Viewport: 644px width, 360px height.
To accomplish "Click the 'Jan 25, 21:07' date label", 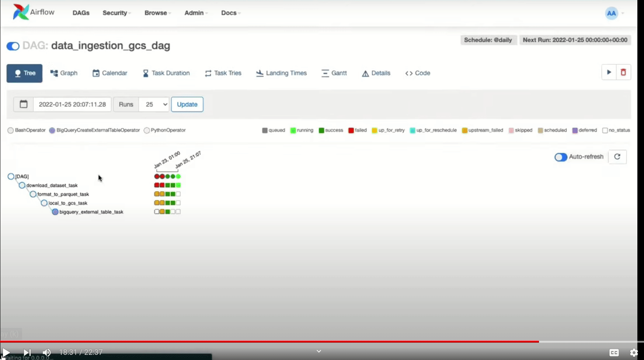I will pos(188,160).
